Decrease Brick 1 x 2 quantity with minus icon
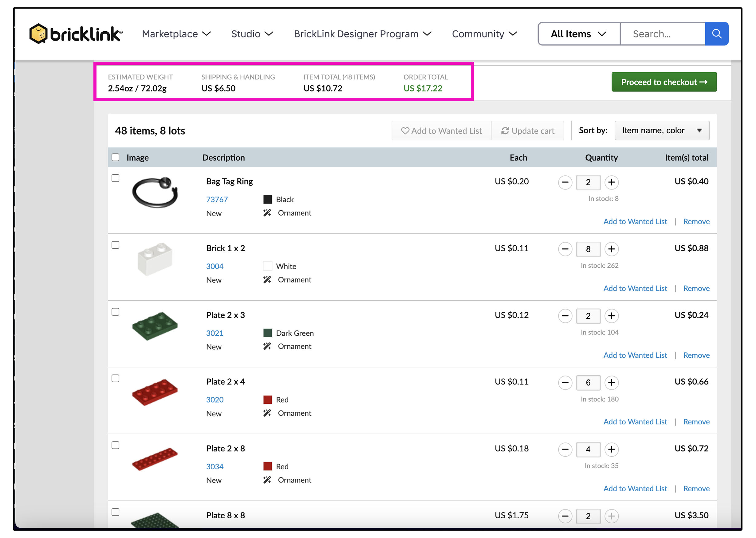Image resolution: width=756 pixels, height=538 pixels. click(x=565, y=249)
